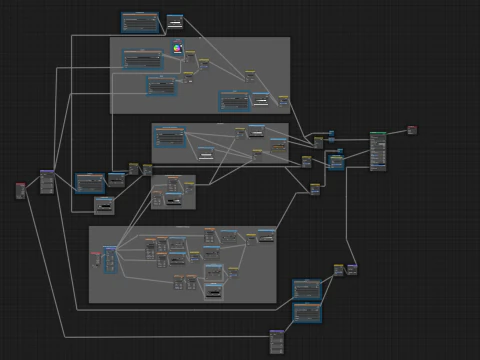Screen dimensions: 480x360
Task: Click gradient bar of ramp in color-wheel frame
Action: 261,100
